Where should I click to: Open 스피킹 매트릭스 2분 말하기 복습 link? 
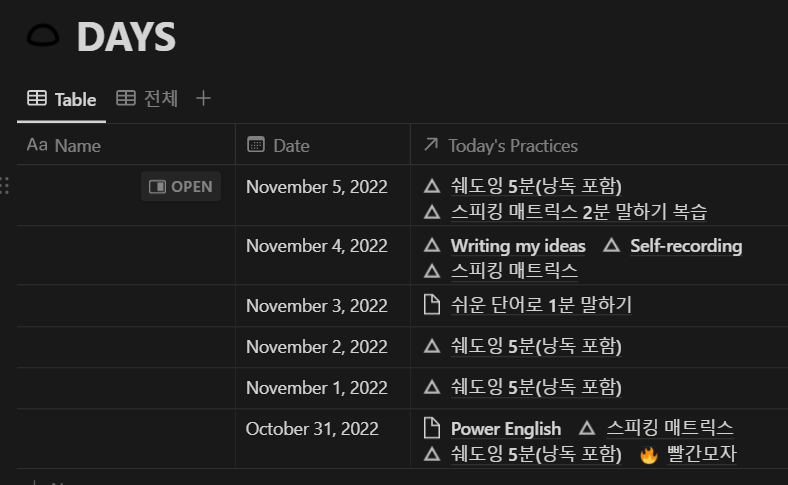578,212
